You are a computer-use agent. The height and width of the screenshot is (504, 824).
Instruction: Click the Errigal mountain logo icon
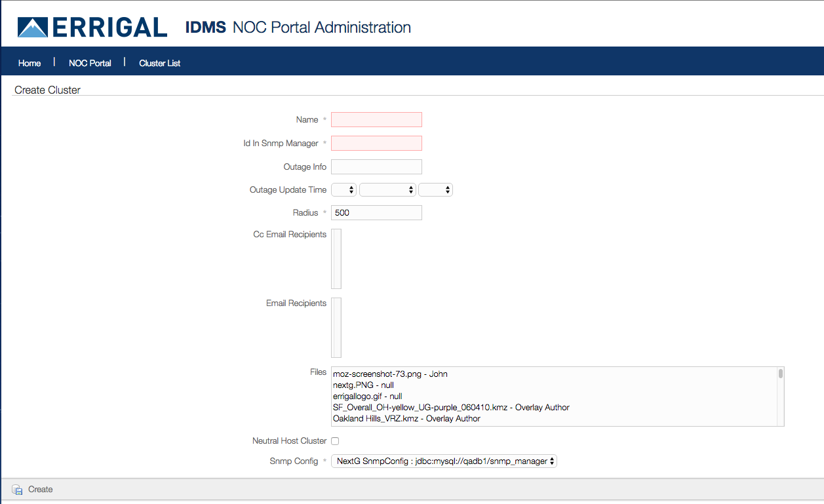click(x=32, y=28)
